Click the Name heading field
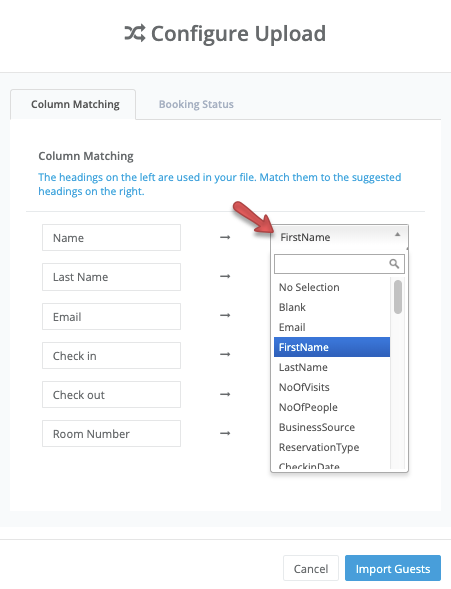Screen dimensions: 451x589 [x=111, y=237]
